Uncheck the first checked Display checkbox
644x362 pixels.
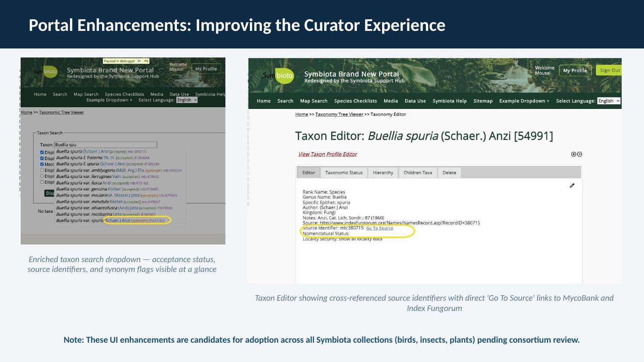click(x=42, y=152)
